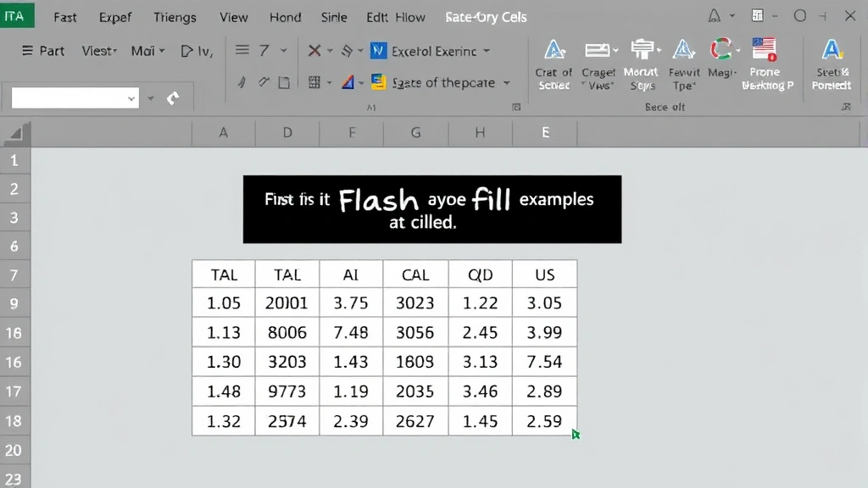Click the grid borders icon
This screenshot has height=488, width=868.
tap(314, 83)
